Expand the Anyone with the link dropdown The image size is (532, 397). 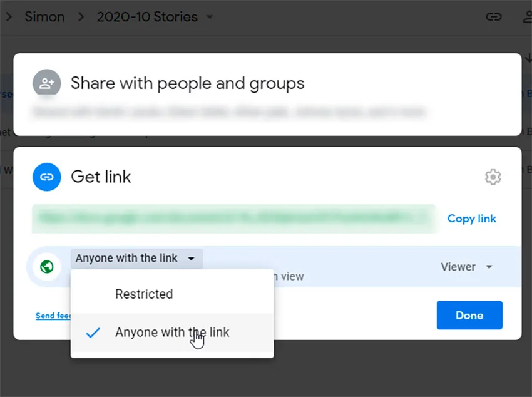(x=136, y=259)
